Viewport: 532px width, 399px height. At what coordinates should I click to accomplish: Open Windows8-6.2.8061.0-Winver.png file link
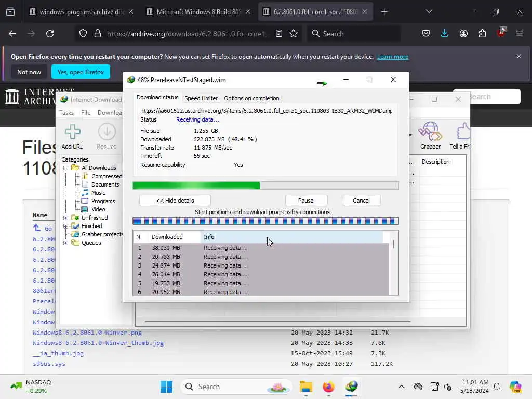coord(87,332)
